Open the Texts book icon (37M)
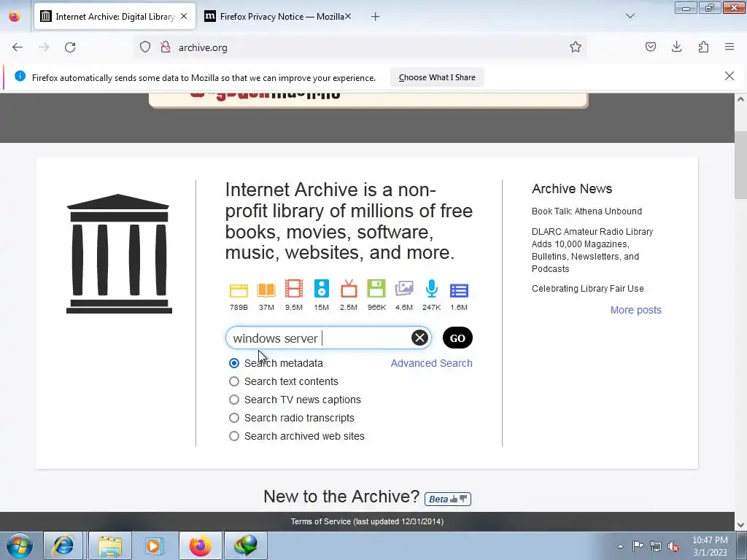747x560 pixels. click(266, 289)
